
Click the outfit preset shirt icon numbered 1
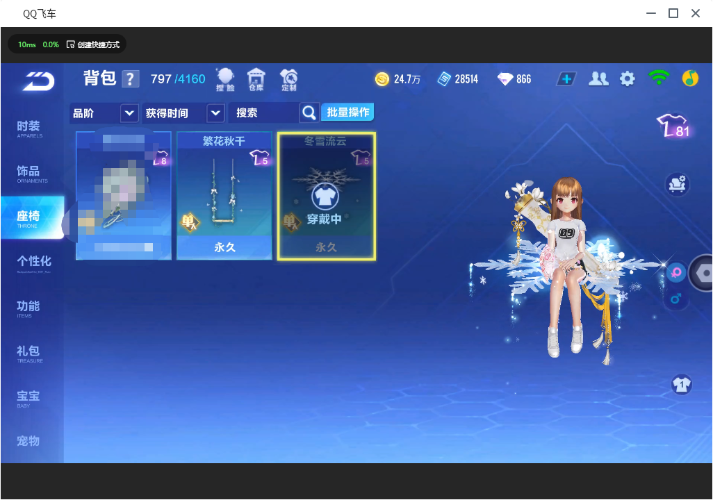point(681,384)
